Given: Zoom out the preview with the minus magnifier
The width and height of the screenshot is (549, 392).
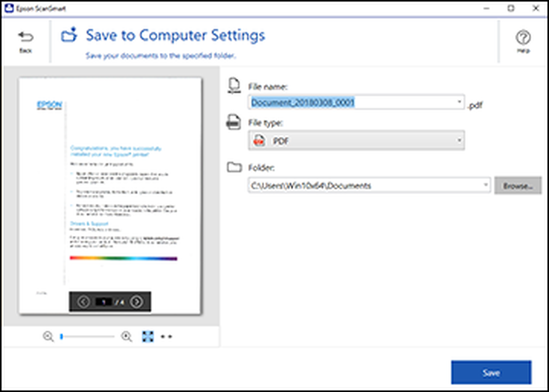Looking at the screenshot, I should [x=48, y=337].
